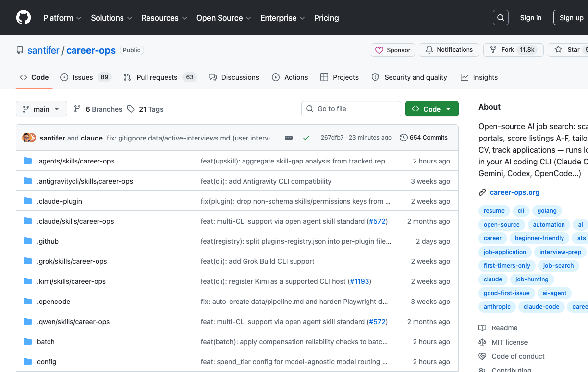
Task: Click the 6 Branches link
Action: [x=98, y=109]
